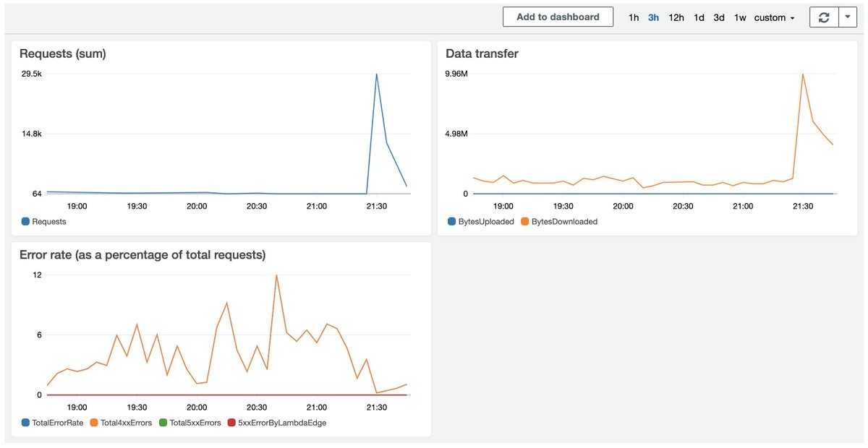Click the refresh icon button
The width and height of the screenshot is (868, 448).
tap(824, 17)
